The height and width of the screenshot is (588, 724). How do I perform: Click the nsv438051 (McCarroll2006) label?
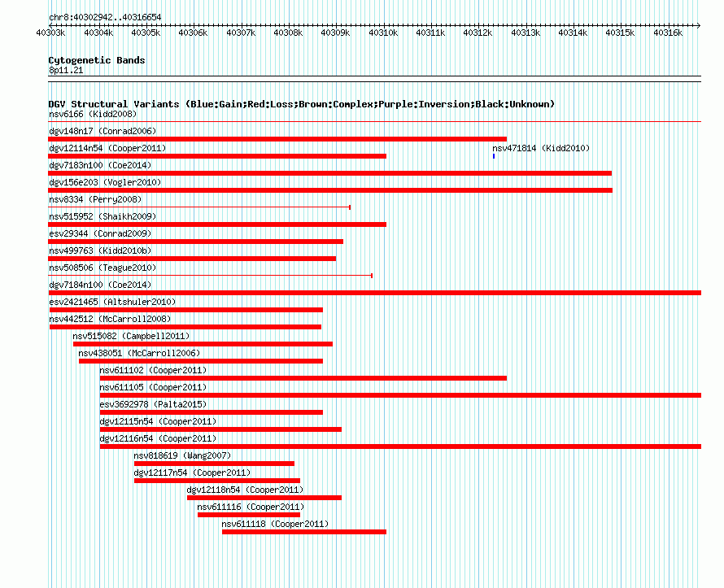pyautogui.click(x=139, y=353)
